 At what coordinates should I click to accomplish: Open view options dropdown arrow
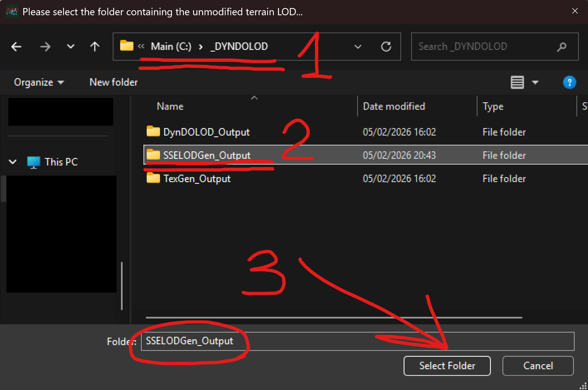click(535, 82)
